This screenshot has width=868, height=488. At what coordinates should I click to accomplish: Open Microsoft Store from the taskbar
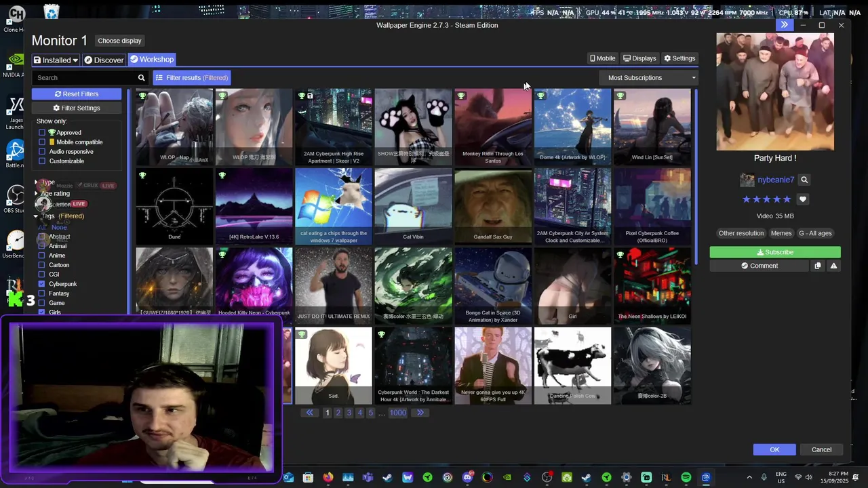click(x=308, y=478)
